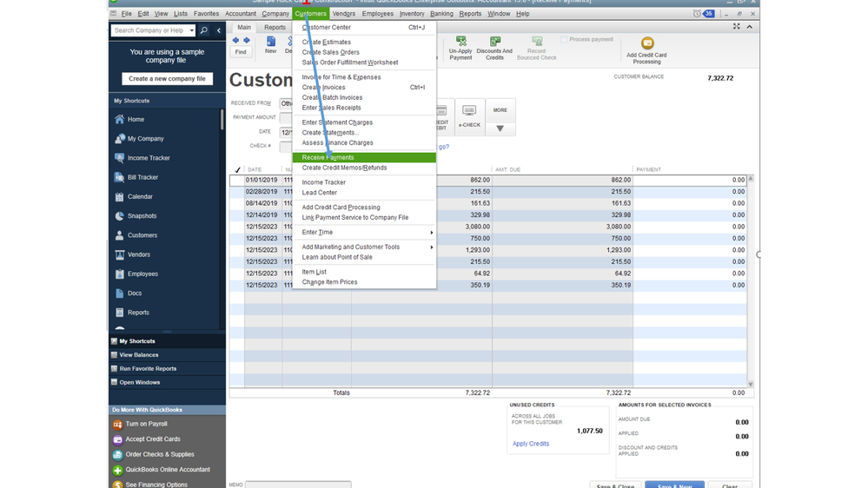Click Record Bounced Check icon
868x488 pixels.
[x=536, y=48]
